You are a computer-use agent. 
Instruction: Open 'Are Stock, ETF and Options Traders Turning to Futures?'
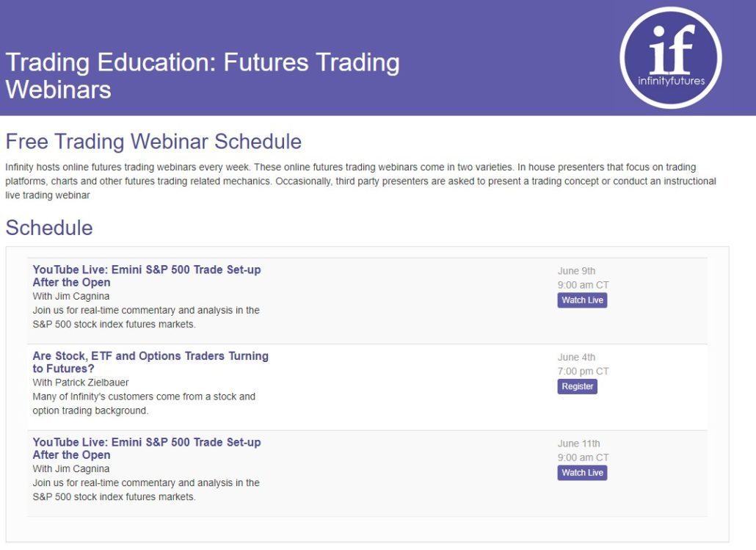pos(150,362)
